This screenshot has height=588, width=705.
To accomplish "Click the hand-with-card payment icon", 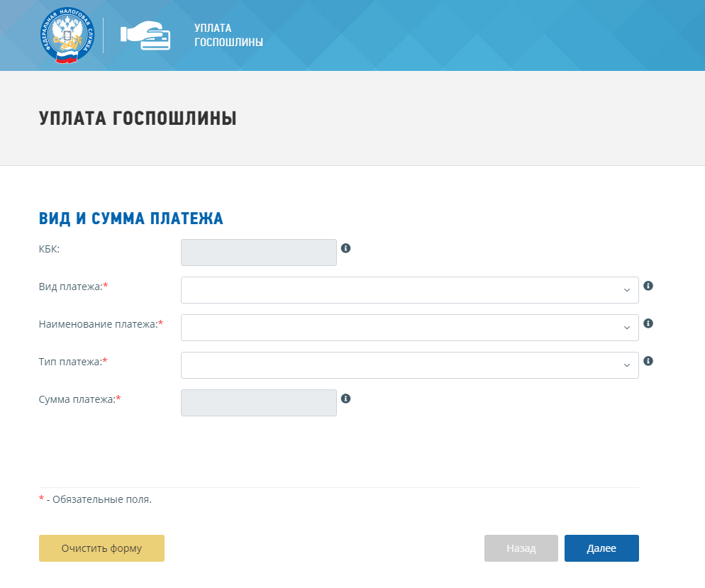I will [x=145, y=35].
